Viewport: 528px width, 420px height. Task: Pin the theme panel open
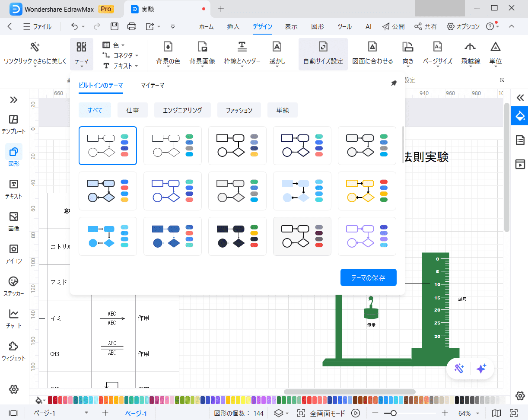[x=394, y=83]
